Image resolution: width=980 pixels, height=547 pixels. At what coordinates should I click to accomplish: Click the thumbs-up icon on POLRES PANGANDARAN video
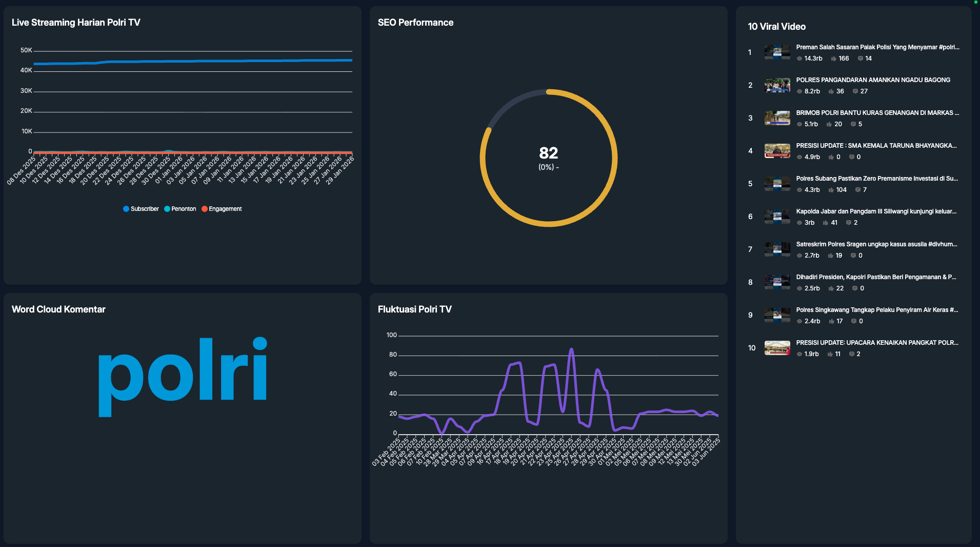coord(832,91)
